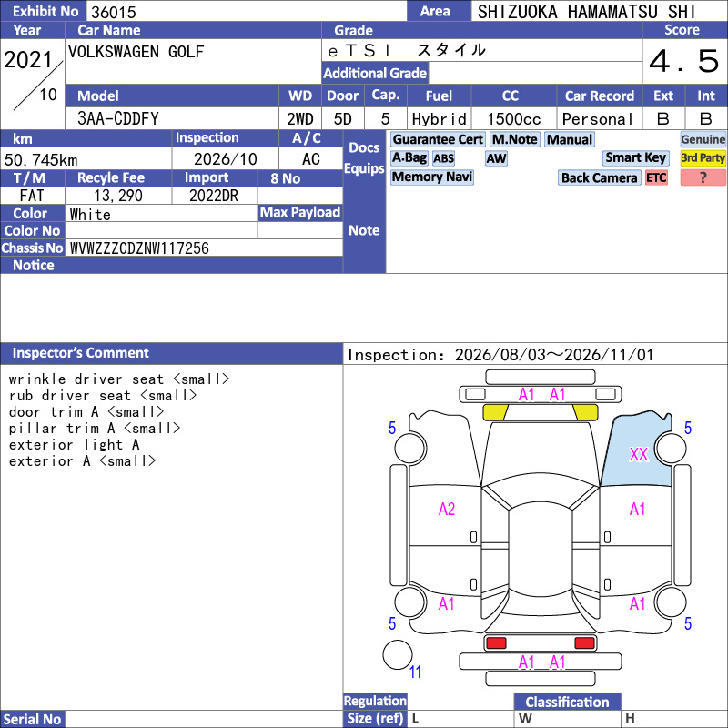
Task: Select the Size (ref) label
Action: pyautogui.click(x=375, y=718)
